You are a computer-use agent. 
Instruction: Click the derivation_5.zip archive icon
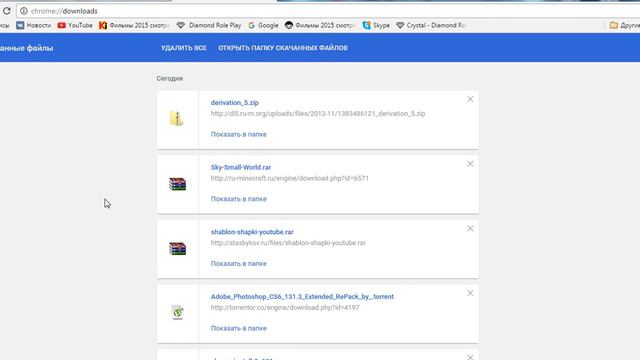coord(177,118)
